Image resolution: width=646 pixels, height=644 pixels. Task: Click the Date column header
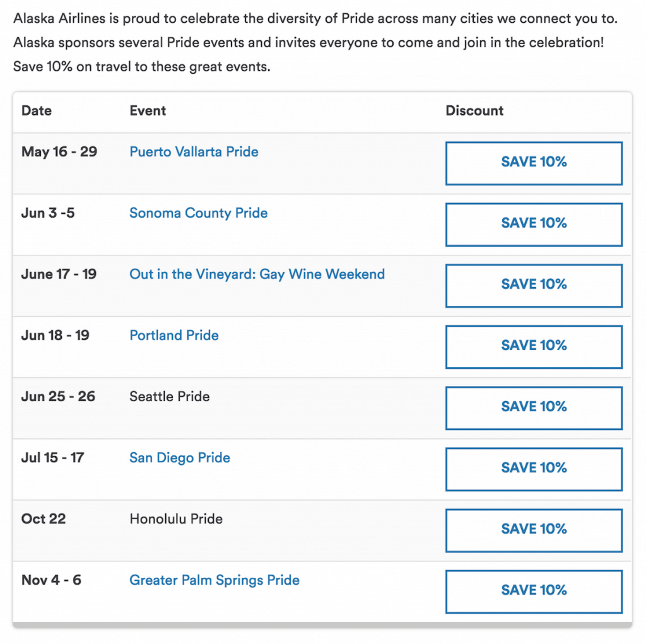click(x=37, y=111)
